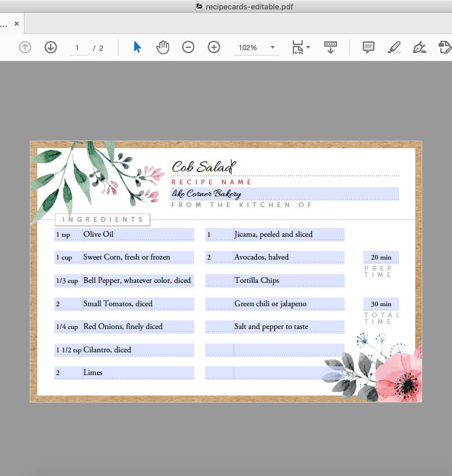The image size is (452, 476).
Task: Click the Cilantro, diced field
Action: point(138,350)
